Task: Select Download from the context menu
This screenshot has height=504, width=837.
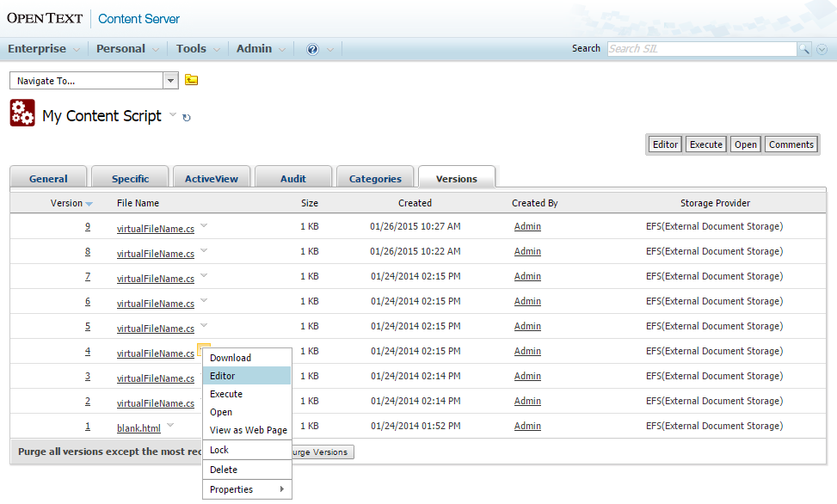Action: click(231, 358)
